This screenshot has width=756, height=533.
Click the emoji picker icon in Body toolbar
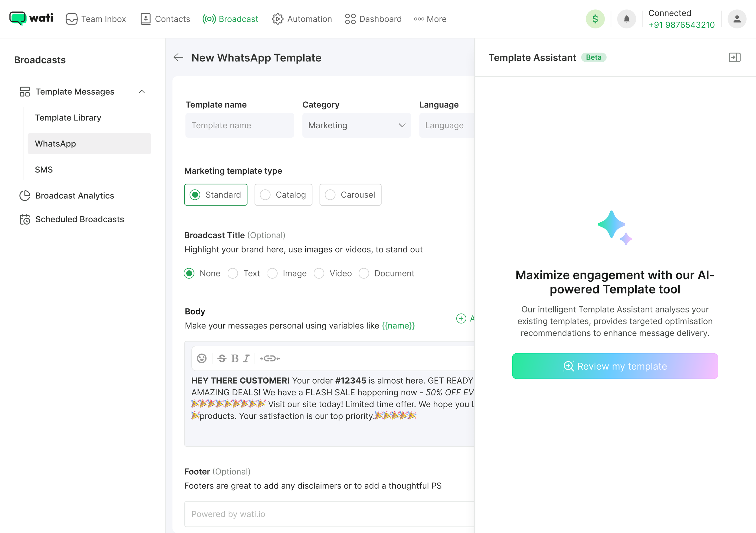pyautogui.click(x=201, y=358)
